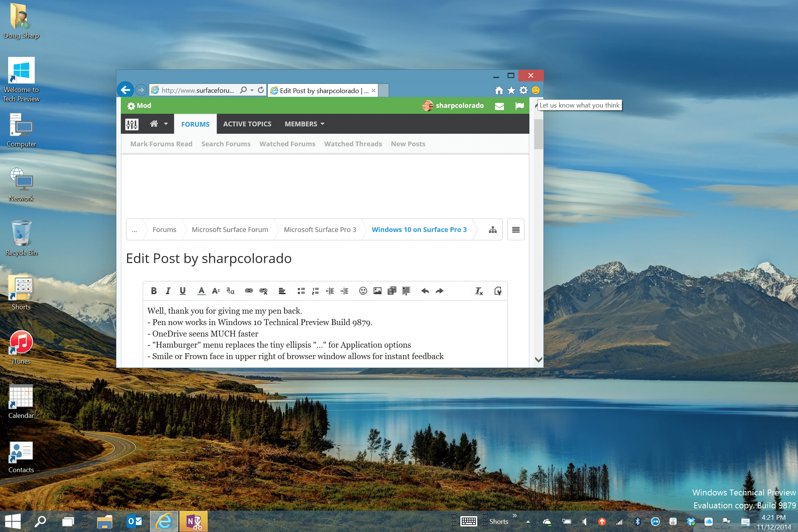This screenshot has width=798, height=532.
Task: Expand the breadcrumb ellipsis item
Action: [134, 230]
